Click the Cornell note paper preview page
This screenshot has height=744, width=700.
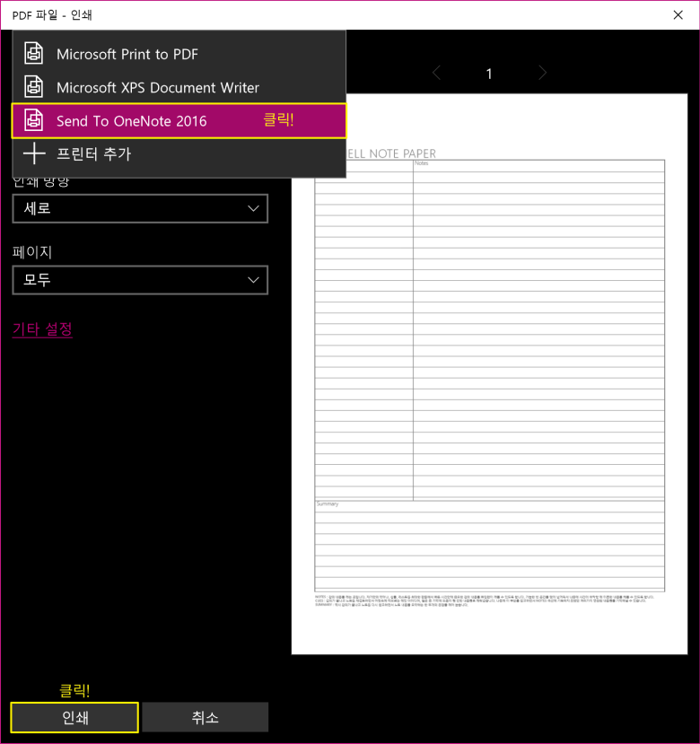pos(489,374)
